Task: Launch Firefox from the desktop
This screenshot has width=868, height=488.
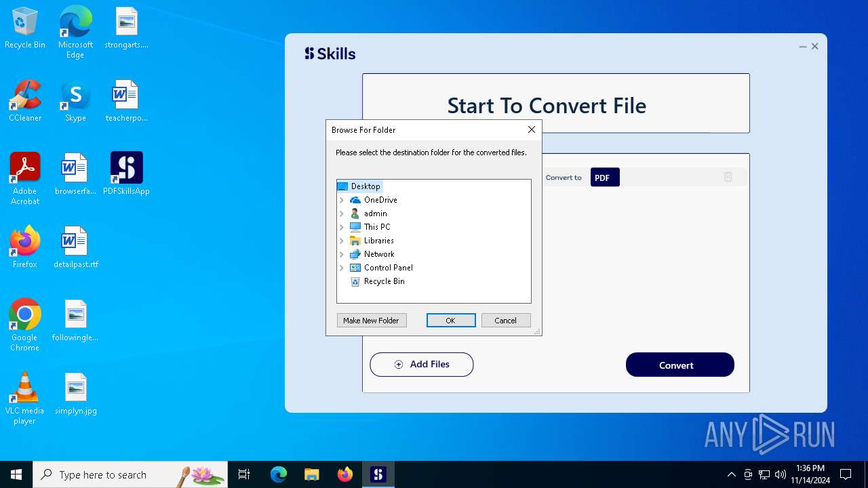Action: [x=25, y=247]
